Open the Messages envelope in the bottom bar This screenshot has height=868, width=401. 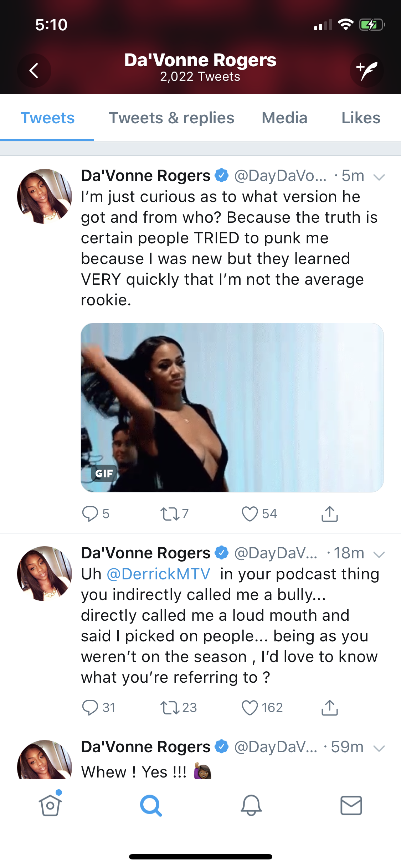pyautogui.click(x=351, y=805)
